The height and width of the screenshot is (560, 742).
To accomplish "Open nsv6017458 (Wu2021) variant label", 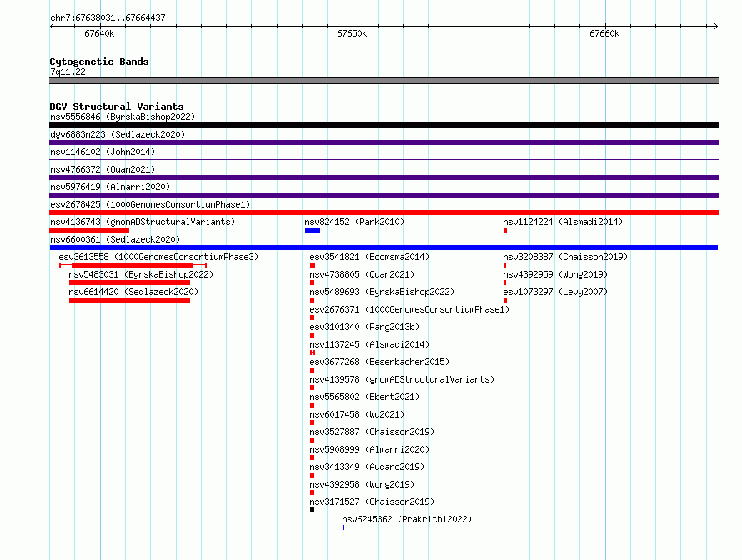I will tap(357, 414).
